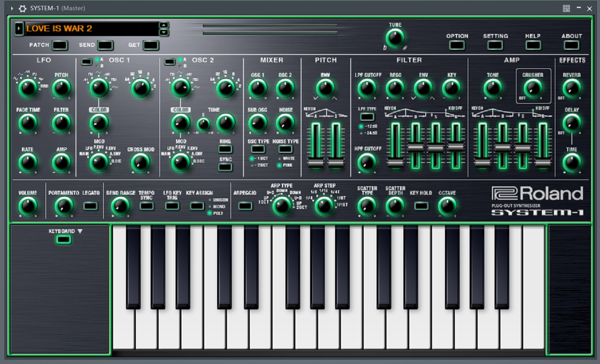Image resolution: width=600 pixels, height=364 pixels.
Task: Click the LFO RATE knob
Action: tap(28, 163)
